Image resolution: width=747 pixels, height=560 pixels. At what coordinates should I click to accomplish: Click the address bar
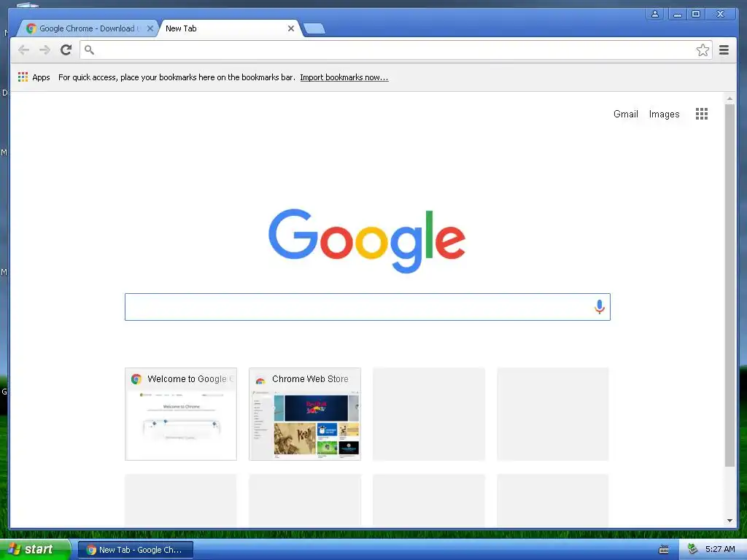point(395,50)
